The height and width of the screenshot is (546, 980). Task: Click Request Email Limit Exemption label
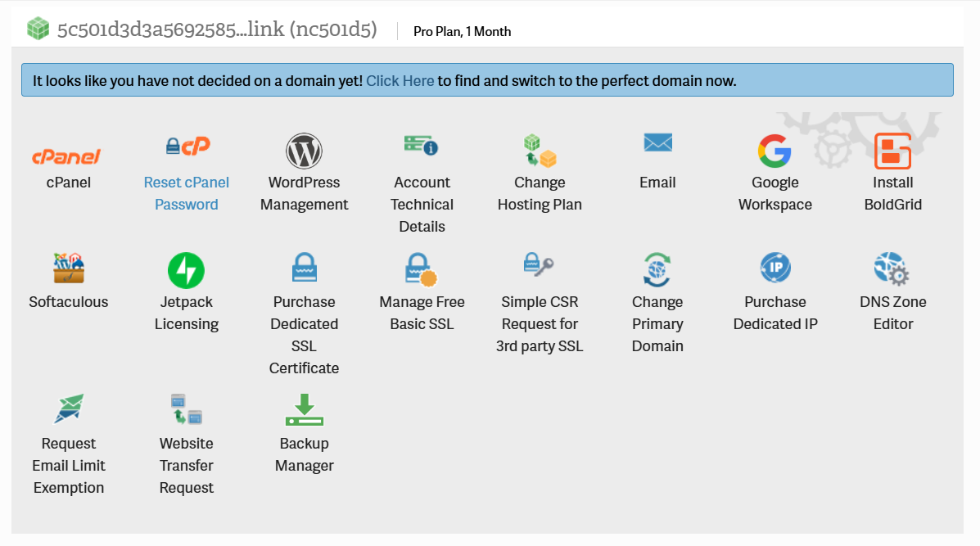tap(69, 466)
